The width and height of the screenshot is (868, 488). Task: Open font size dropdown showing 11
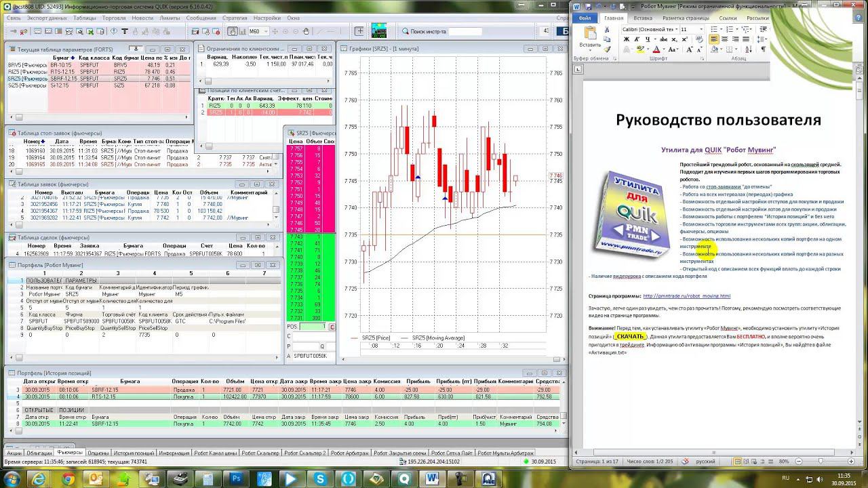701,29
